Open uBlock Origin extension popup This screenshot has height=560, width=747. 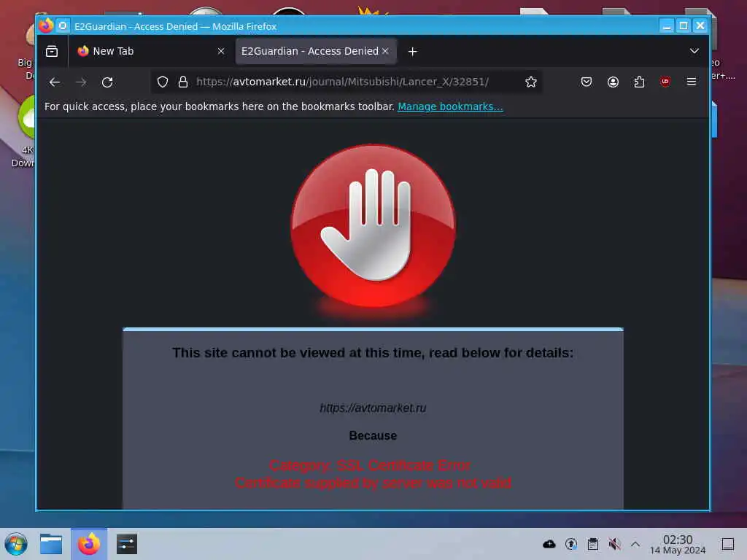[665, 82]
